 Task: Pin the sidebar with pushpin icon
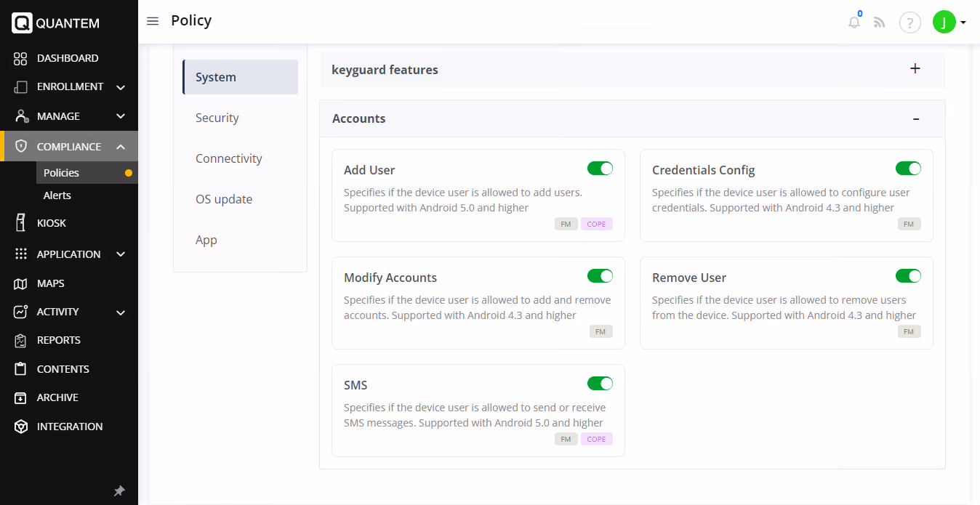(119, 491)
